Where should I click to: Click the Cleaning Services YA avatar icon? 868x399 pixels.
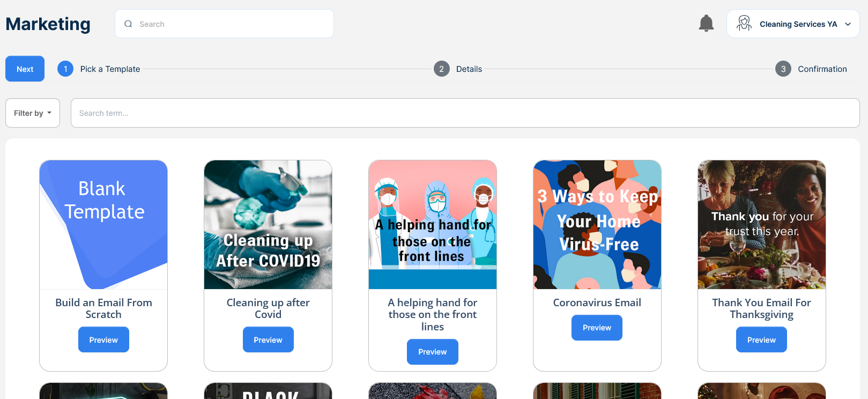(x=744, y=24)
